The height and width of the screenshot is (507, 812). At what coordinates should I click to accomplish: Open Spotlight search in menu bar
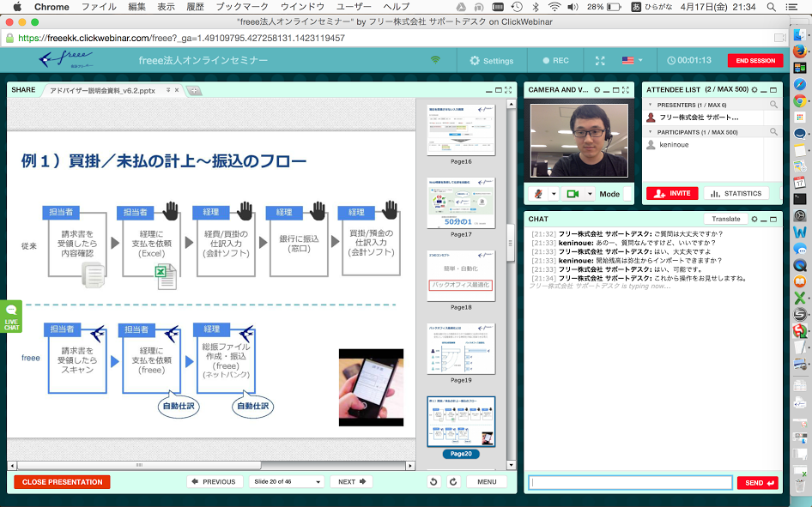coord(771,7)
